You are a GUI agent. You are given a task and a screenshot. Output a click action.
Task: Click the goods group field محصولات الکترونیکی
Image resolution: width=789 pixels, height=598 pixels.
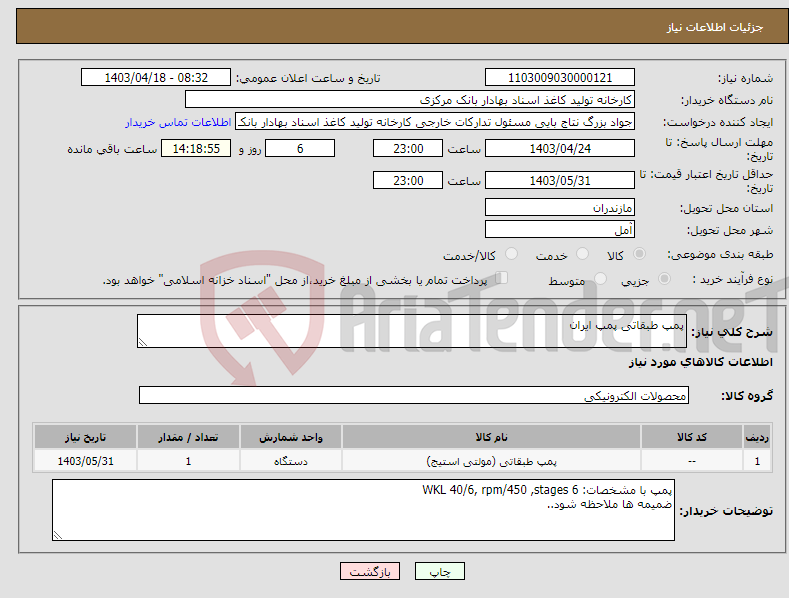coord(414,396)
